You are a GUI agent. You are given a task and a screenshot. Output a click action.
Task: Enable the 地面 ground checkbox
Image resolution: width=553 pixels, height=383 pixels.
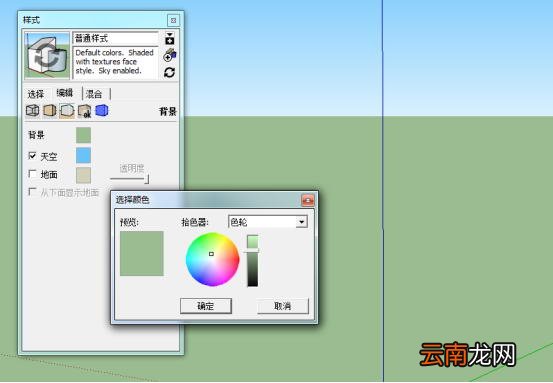pos(32,174)
